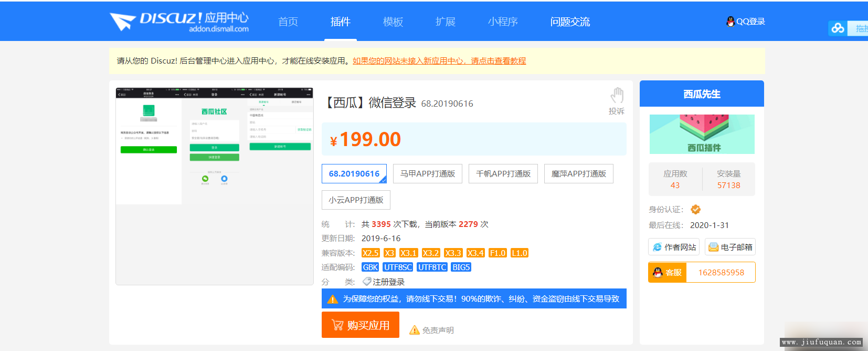Click the 注册登录 category link
The image size is (868, 351).
click(389, 282)
